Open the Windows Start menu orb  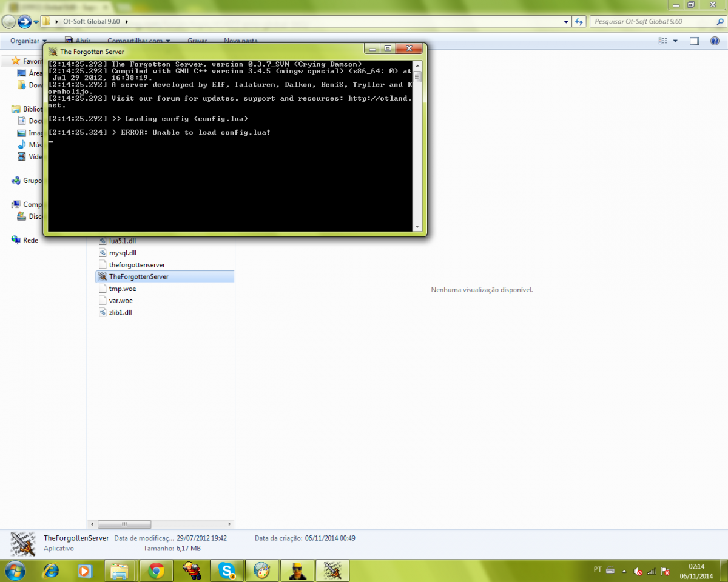(15, 570)
